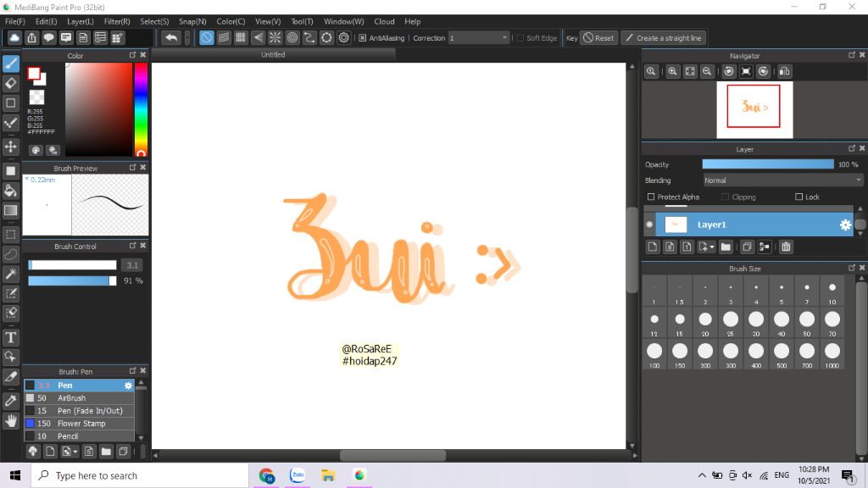Click the Undo arrow in toolbar
The height and width of the screenshot is (488, 868).
(x=171, y=37)
